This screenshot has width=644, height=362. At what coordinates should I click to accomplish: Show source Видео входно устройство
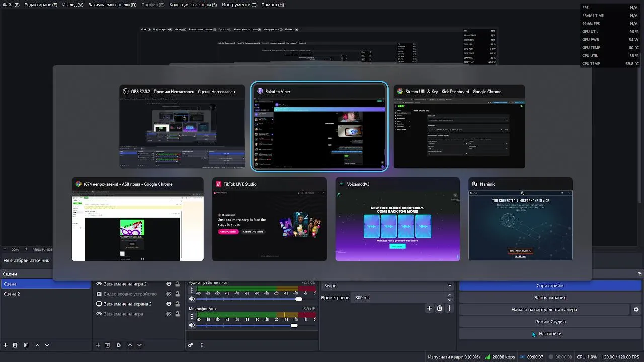coord(169,294)
